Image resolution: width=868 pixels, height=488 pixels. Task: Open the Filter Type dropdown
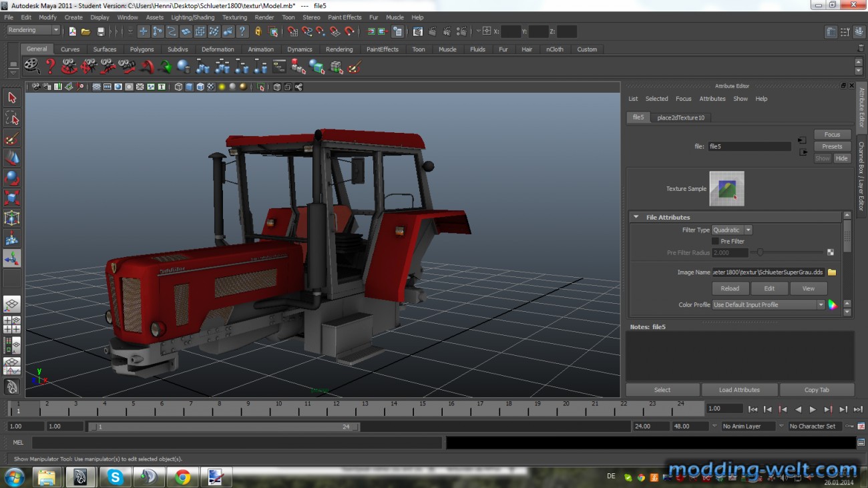732,230
